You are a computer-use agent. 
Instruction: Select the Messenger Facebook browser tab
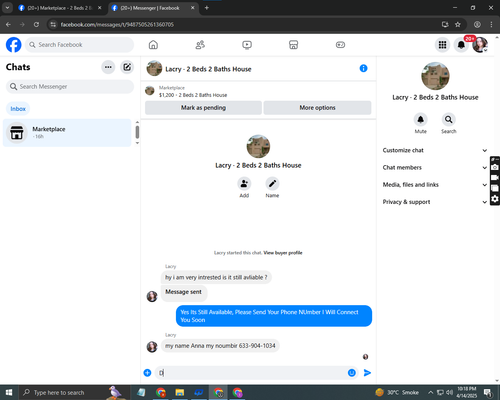(153, 8)
